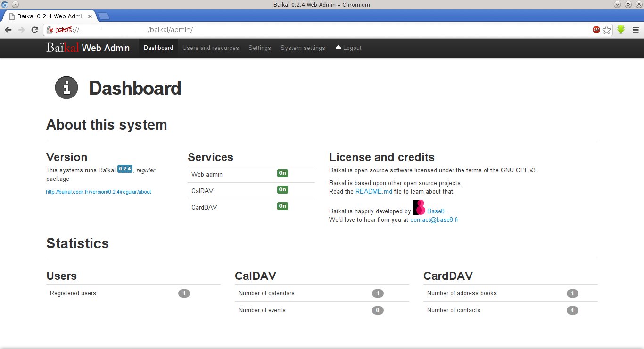This screenshot has width=644, height=349.
Task: Click the Users heading under Statistics
Action: [62, 276]
